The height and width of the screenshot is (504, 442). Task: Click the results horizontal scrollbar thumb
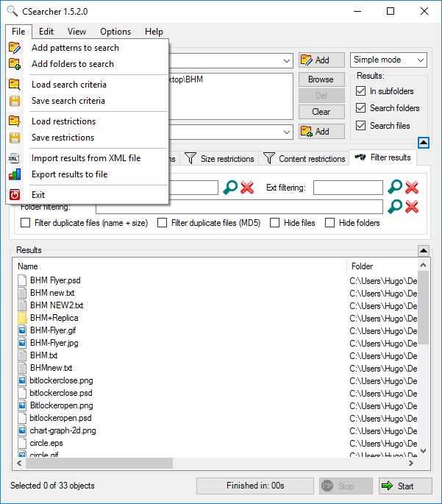[99, 464]
